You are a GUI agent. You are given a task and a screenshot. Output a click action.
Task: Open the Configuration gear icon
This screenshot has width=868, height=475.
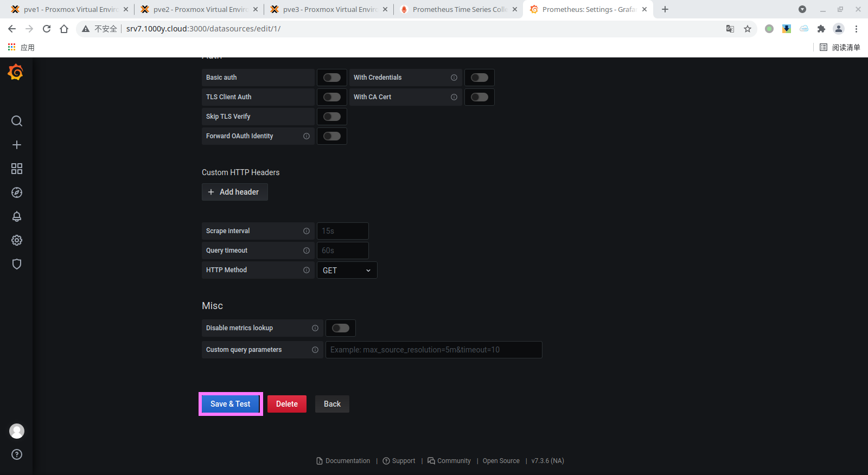point(17,240)
